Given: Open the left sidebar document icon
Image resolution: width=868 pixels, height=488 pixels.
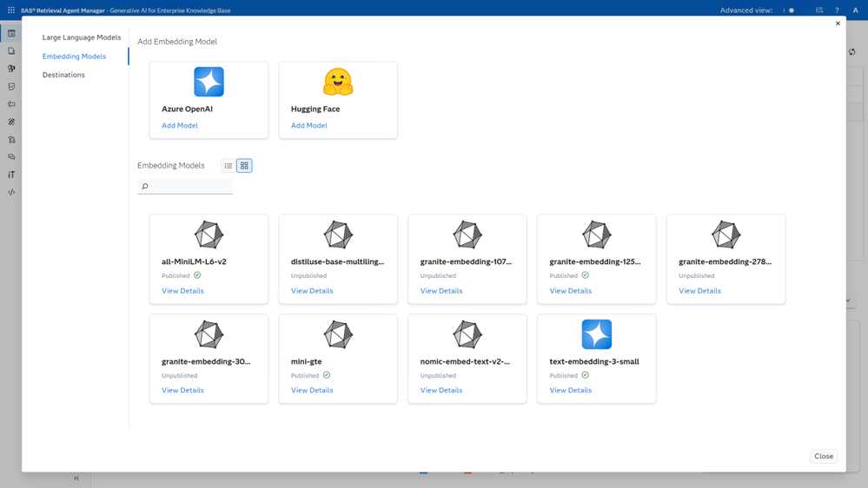Looking at the screenshot, I should coord(11,51).
